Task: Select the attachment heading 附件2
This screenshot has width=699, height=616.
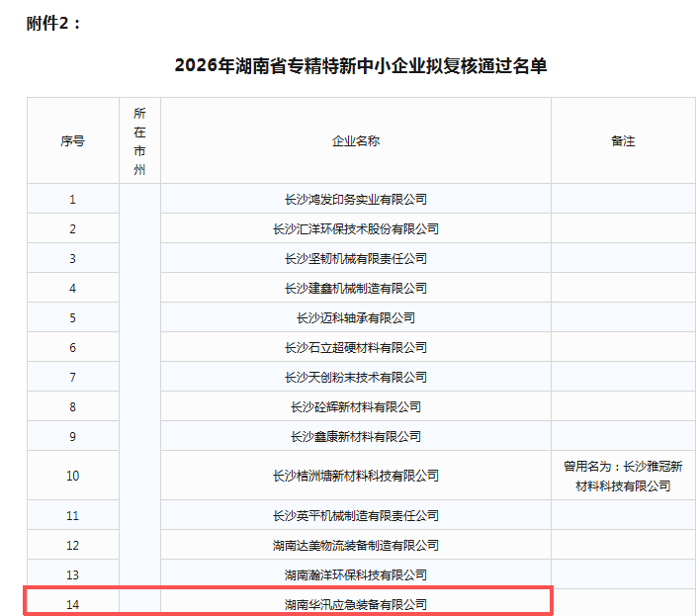Action: pyautogui.click(x=52, y=23)
